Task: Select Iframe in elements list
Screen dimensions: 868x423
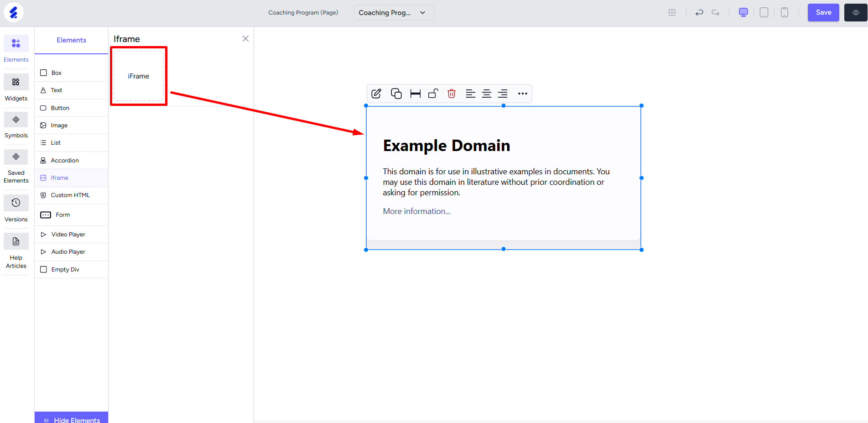Action: (x=71, y=178)
